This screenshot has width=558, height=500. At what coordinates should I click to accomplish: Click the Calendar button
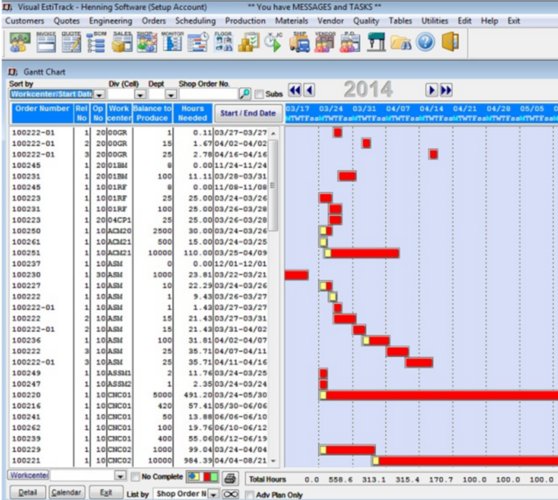(67, 493)
